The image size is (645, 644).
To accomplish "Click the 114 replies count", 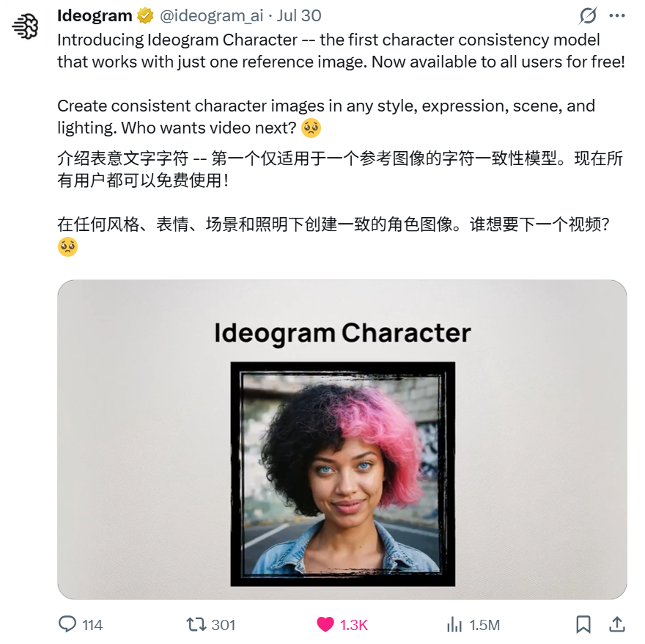I will coord(92,625).
